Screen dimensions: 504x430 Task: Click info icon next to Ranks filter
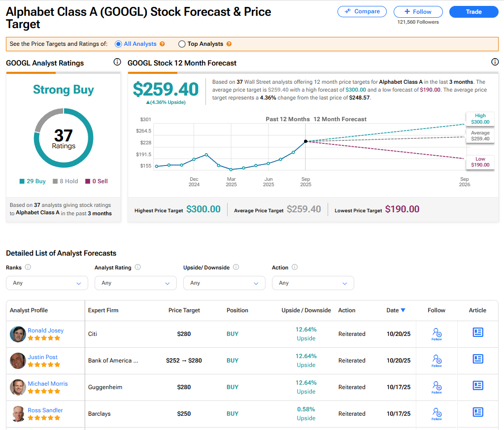pos(28,267)
